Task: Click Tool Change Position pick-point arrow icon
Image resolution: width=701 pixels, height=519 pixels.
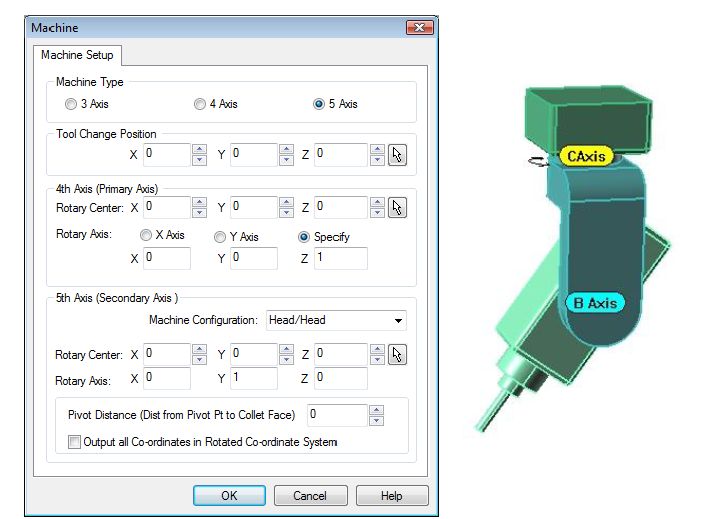Action: click(397, 155)
